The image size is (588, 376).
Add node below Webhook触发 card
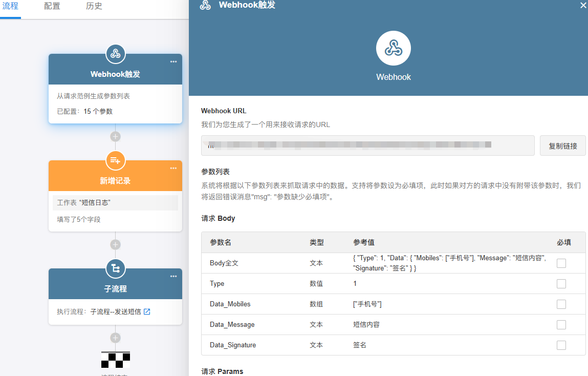(x=116, y=137)
